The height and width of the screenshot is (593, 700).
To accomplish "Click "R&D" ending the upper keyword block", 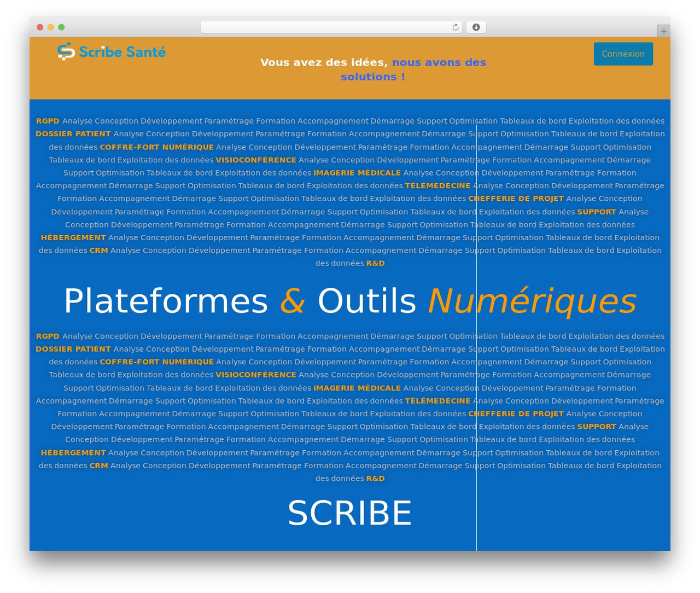I will (375, 264).
